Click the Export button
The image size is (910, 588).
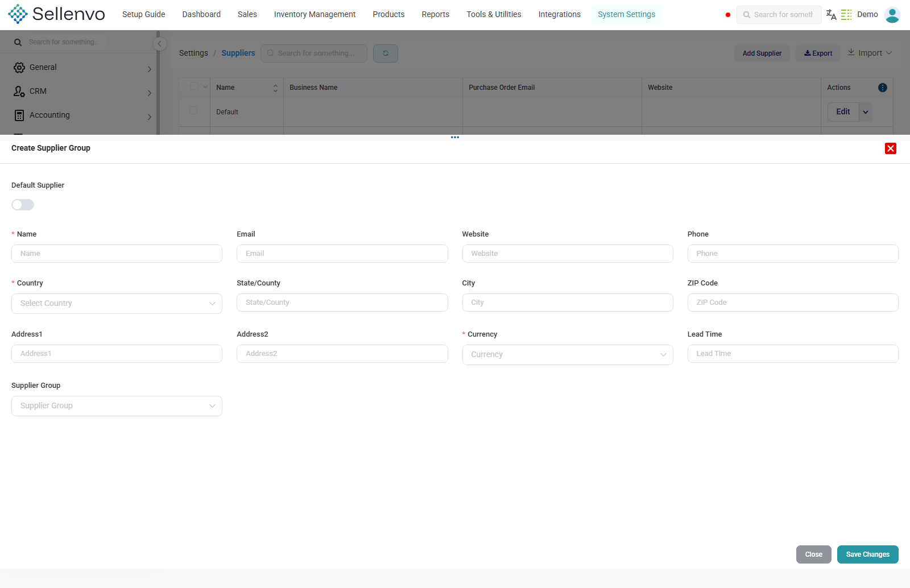coord(818,53)
